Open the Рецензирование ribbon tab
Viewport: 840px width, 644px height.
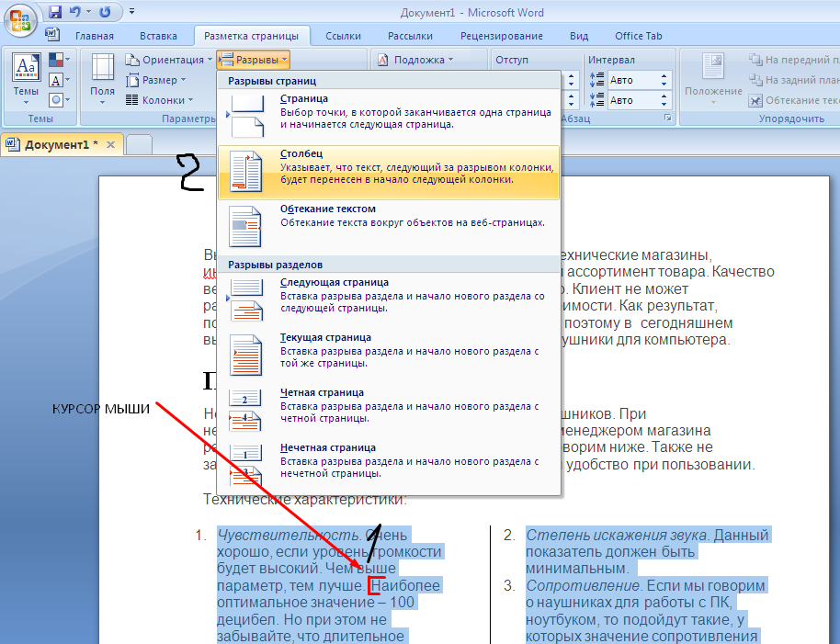click(x=504, y=36)
